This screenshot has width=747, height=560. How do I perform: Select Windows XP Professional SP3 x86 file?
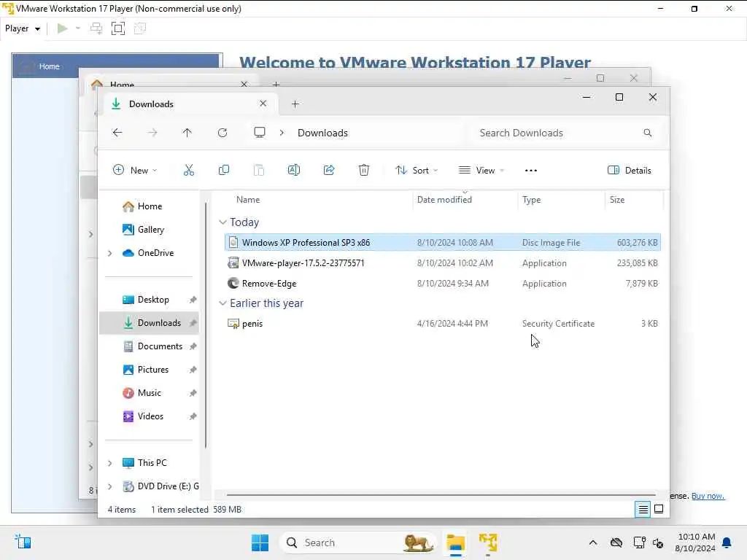point(443,242)
